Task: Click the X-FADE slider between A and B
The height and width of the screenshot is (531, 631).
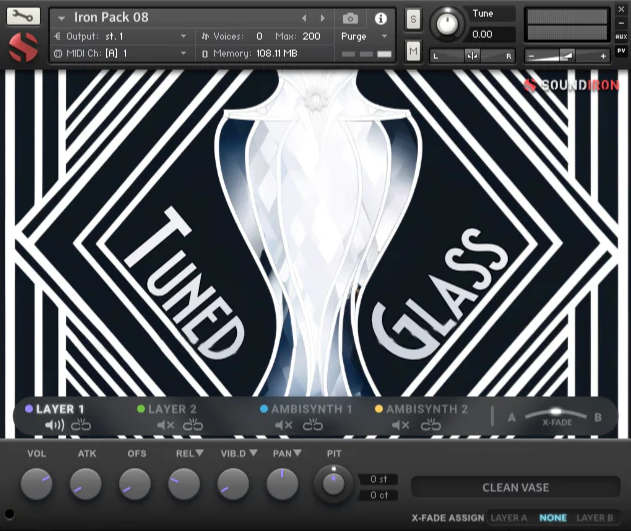Action: click(555, 414)
